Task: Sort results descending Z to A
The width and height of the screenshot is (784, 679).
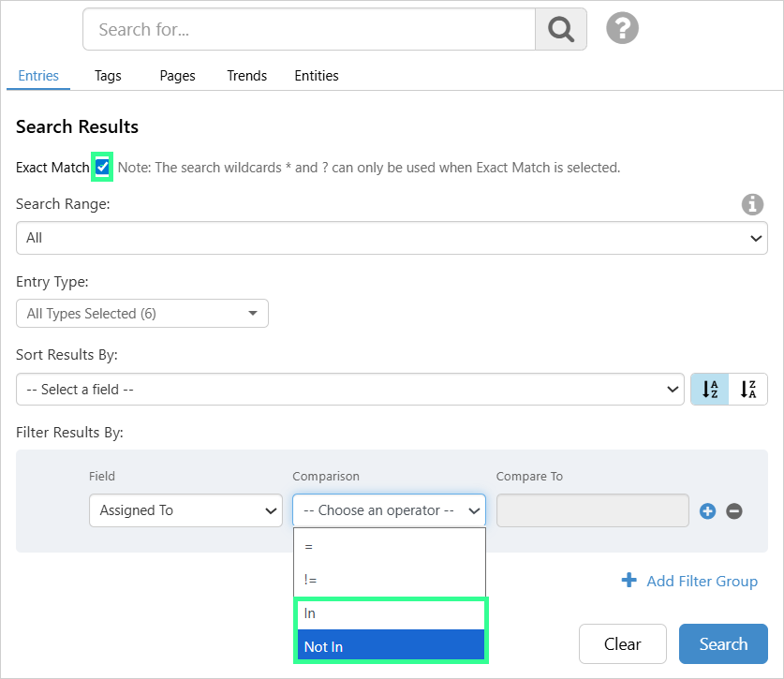Action: pos(747,390)
